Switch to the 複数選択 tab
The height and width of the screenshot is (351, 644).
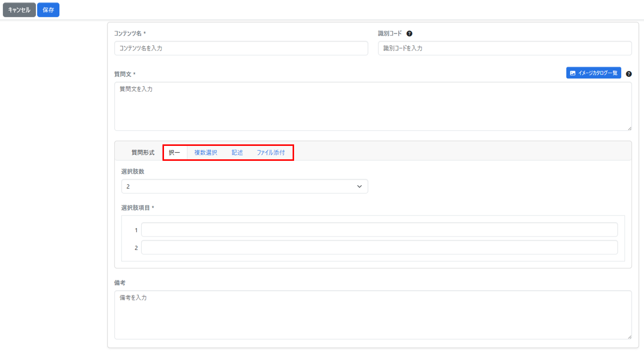pos(205,153)
